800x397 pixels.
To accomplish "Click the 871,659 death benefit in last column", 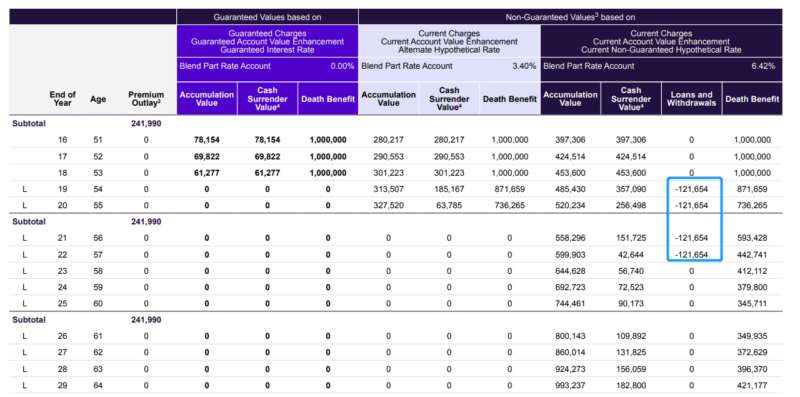I will [x=752, y=189].
